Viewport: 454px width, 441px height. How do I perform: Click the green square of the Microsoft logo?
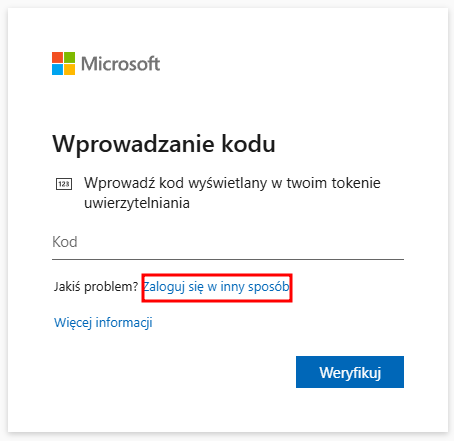pos(69,57)
